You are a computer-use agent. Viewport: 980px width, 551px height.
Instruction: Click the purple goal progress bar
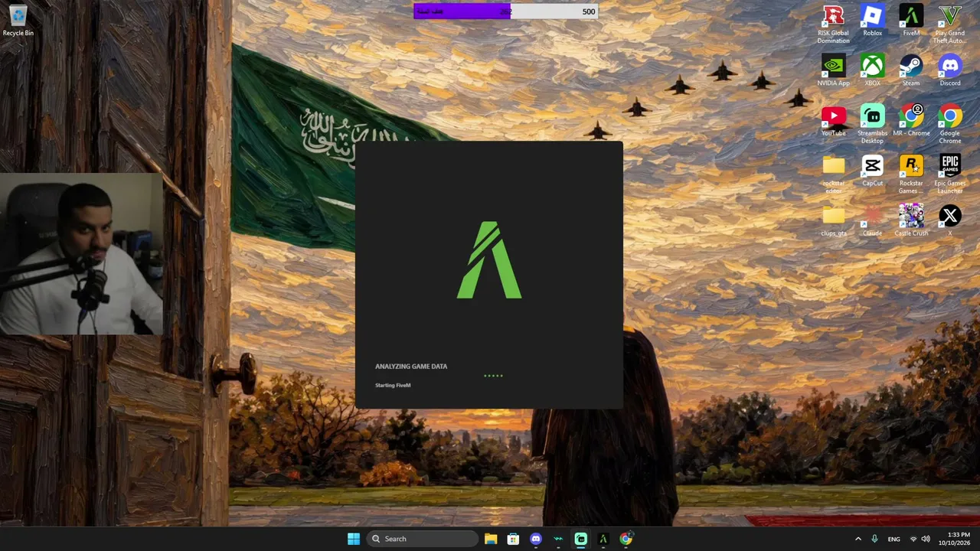point(505,11)
